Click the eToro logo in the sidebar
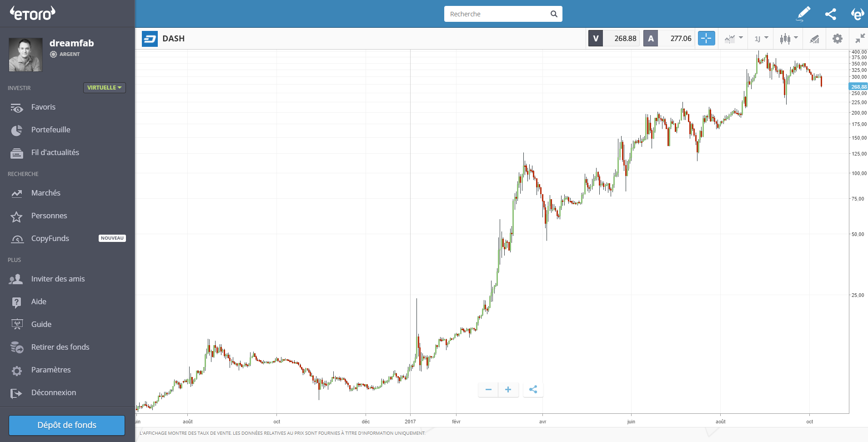The image size is (868, 442). pyautogui.click(x=33, y=13)
